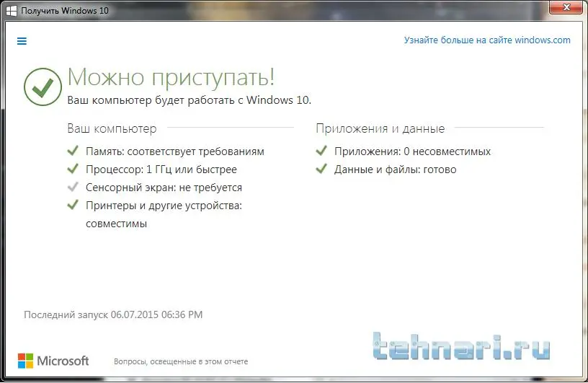
Task: Click the 'Получить Windows 10' window title
Action: 65,11
